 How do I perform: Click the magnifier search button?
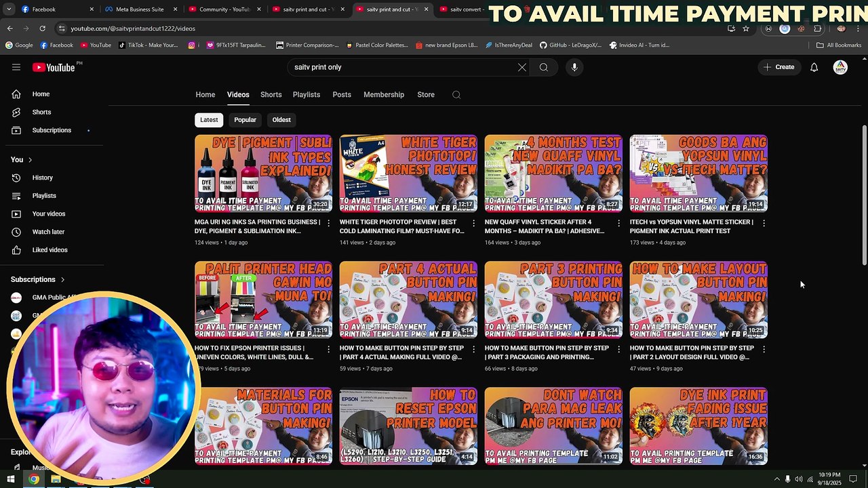coord(543,67)
